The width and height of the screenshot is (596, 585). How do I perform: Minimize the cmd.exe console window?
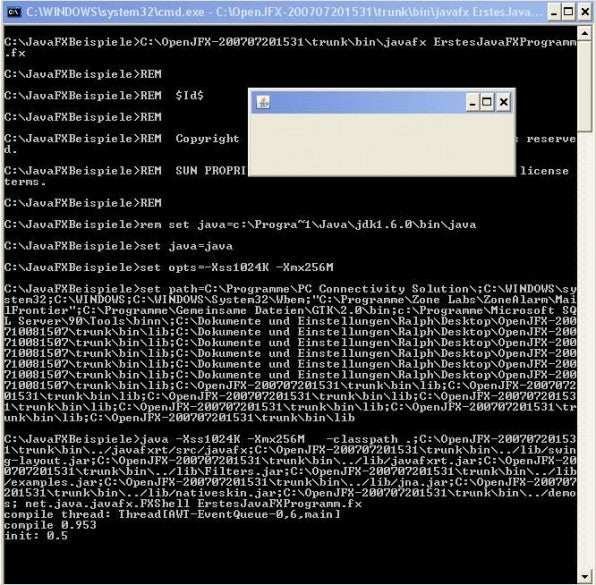click(554, 12)
